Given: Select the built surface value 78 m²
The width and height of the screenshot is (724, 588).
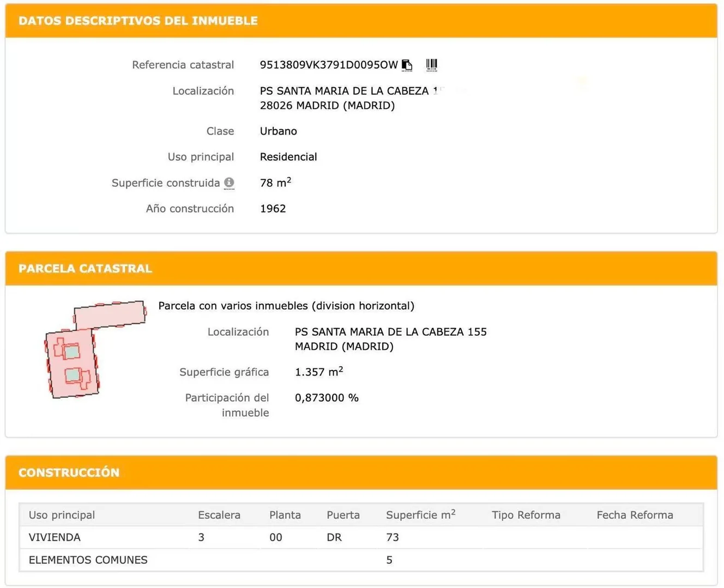Looking at the screenshot, I should 275,183.
